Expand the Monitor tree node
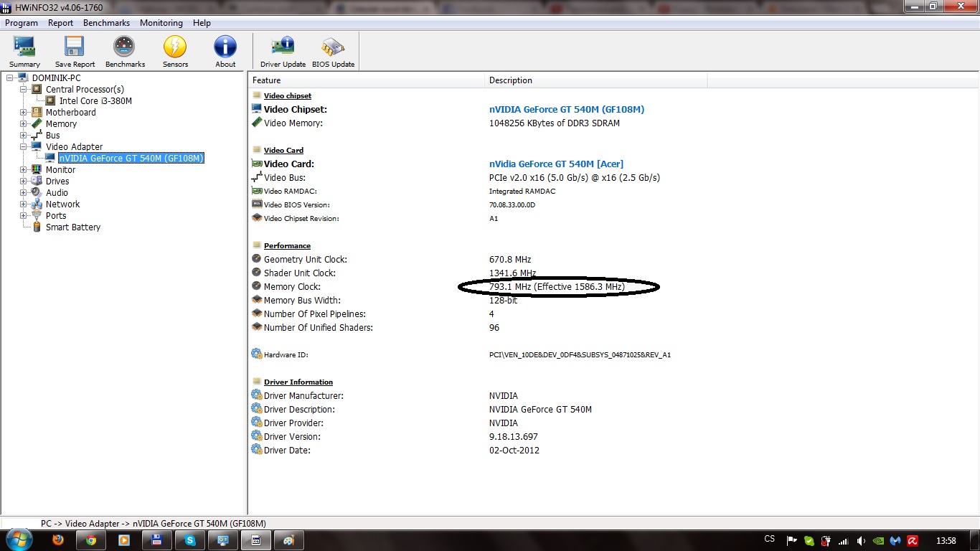 click(x=24, y=169)
